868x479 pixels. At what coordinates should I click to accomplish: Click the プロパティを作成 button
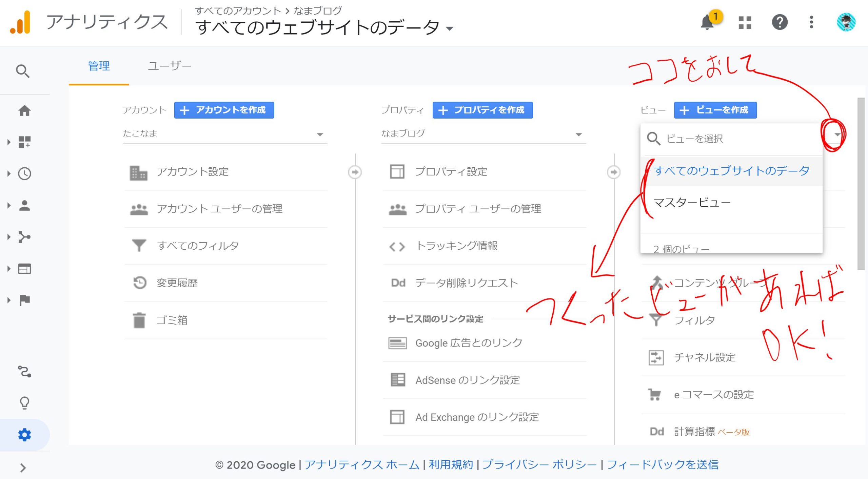pyautogui.click(x=482, y=110)
